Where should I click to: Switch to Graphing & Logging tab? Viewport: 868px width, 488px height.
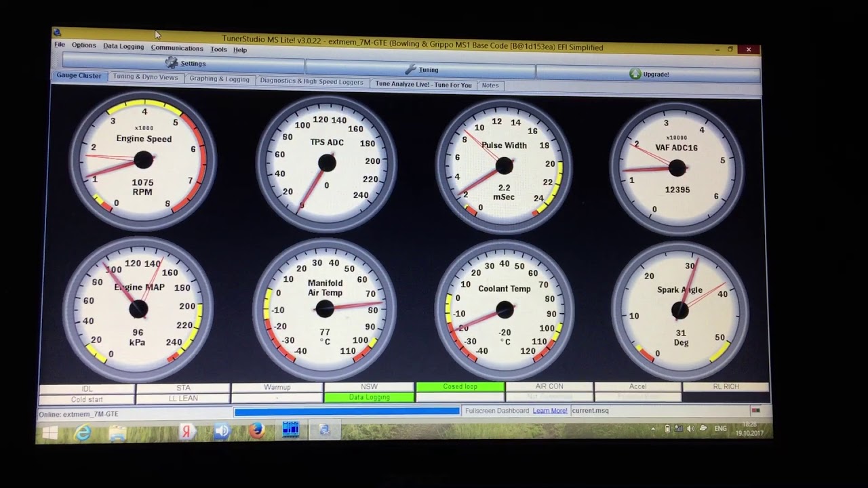pos(219,79)
